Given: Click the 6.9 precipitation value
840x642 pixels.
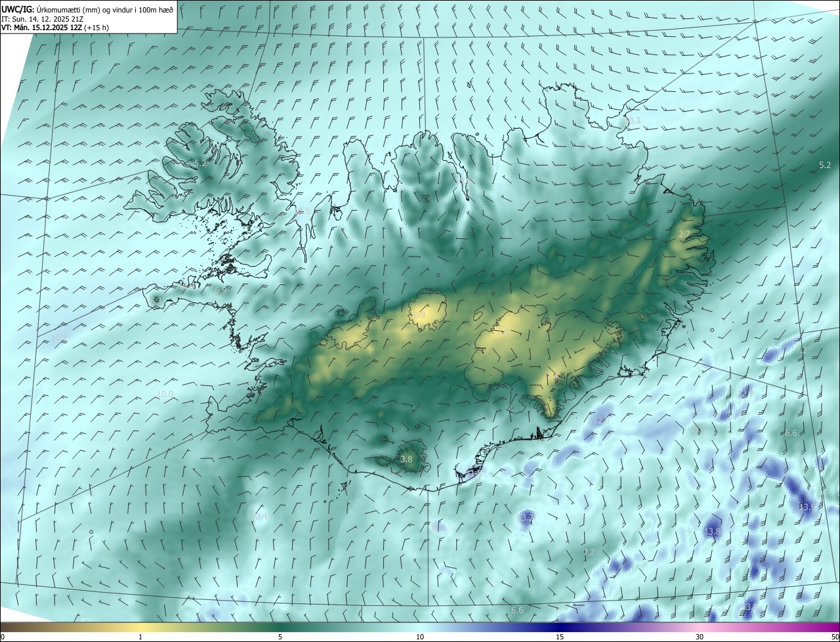Looking at the screenshot, I should 220,290.
